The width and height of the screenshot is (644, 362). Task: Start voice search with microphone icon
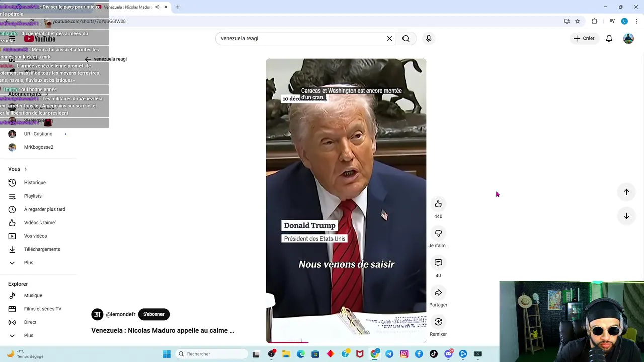[x=429, y=38]
